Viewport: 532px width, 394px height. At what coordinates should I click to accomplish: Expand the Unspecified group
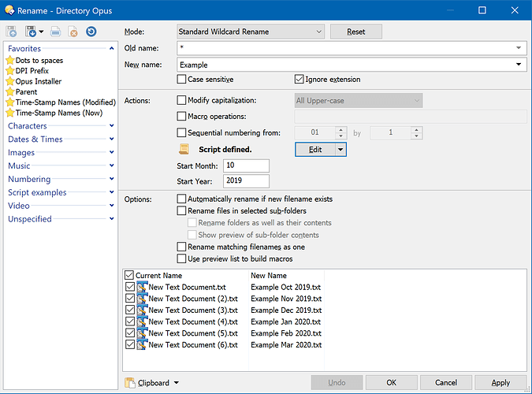pos(112,218)
